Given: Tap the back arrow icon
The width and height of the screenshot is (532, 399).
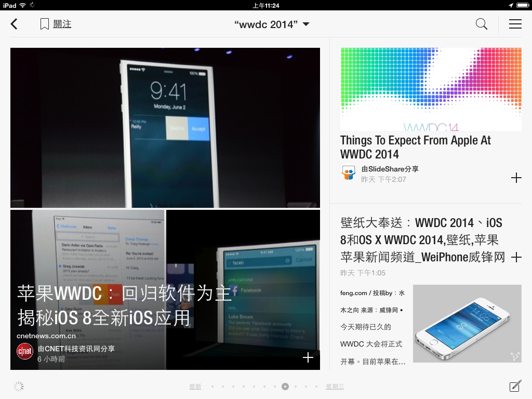Looking at the screenshot, I should click(x=14, y=24).
